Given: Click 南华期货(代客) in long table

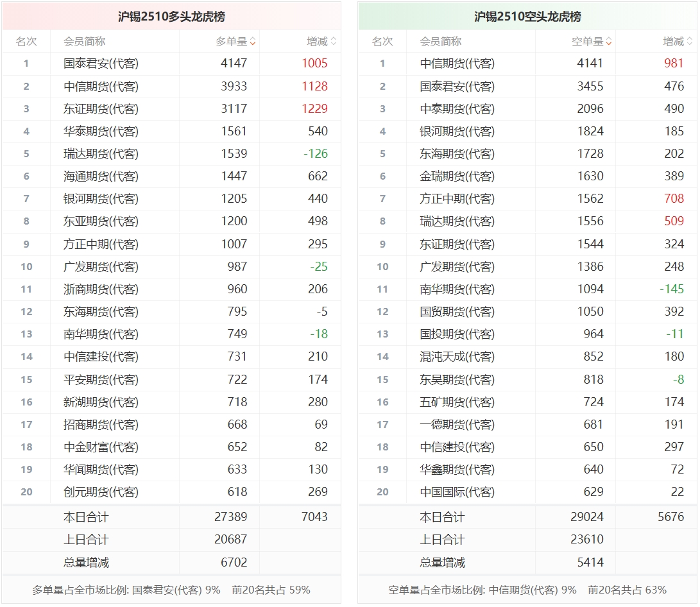Looking at the screenshot, I should click(101, 334).
